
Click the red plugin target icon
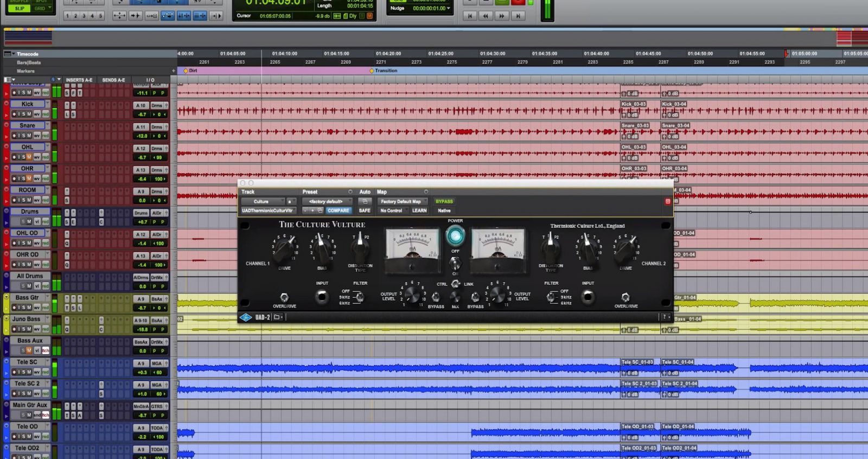(668, 201)
